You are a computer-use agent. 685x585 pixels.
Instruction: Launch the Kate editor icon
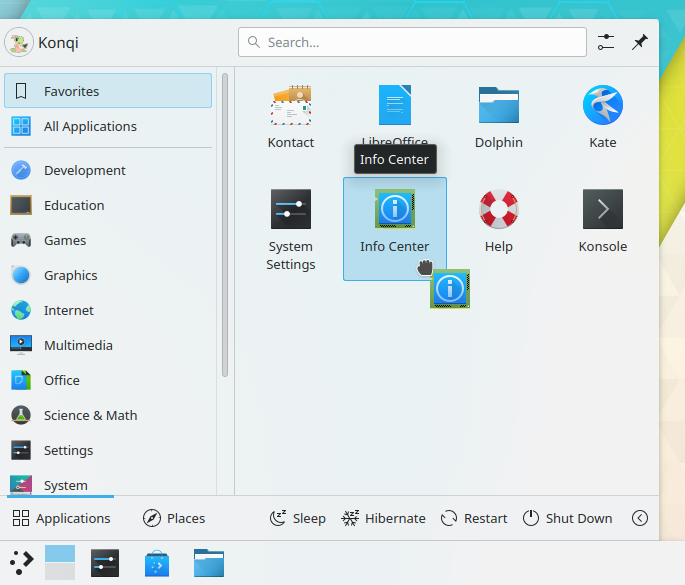pos(602,105)
